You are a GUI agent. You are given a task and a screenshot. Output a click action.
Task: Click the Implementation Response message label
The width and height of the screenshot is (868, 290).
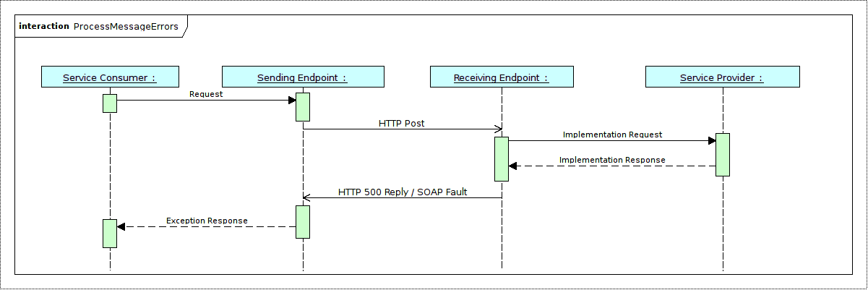(612, 160)
